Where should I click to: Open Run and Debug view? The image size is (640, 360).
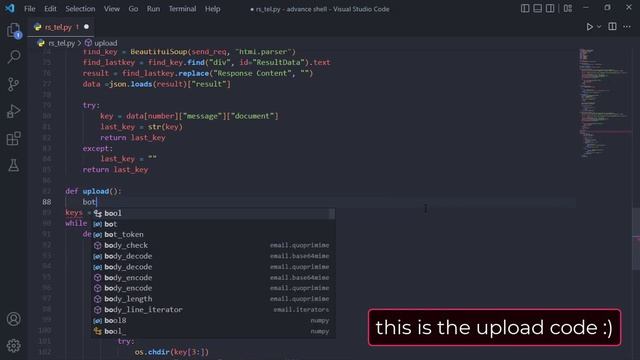[x=14, y=111]
